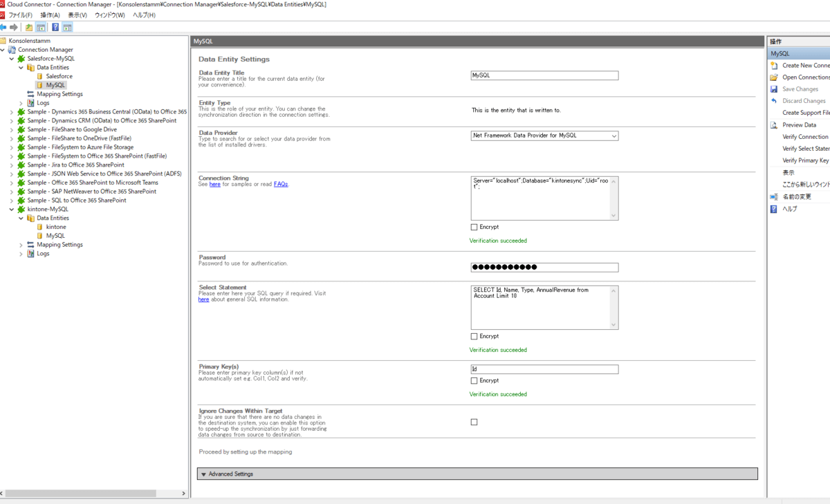Expand Sample - SAP NetWeaver to Office 365 SharePoint
Screen dimensions: 830x504
click(x=12, y=192)
